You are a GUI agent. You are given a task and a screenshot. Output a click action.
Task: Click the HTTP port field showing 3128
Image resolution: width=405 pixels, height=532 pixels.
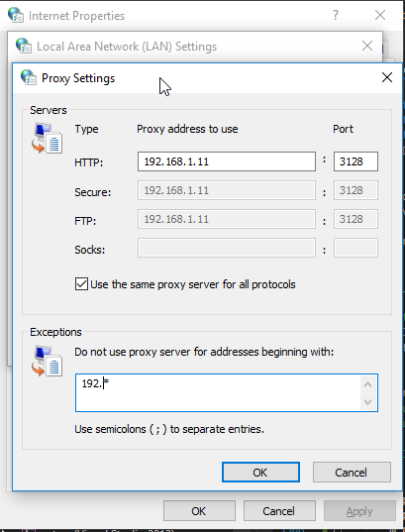coord(355,161)
